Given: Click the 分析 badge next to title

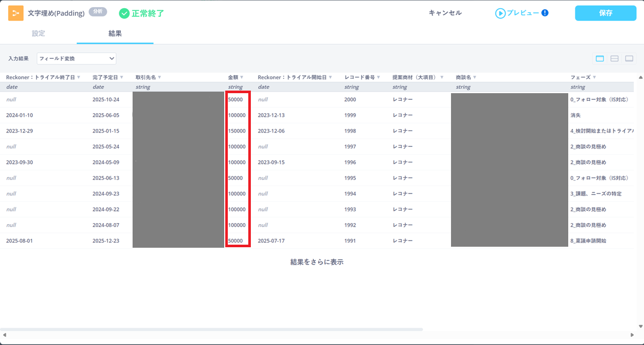Looking at the screenshot, I should point(98,12).
